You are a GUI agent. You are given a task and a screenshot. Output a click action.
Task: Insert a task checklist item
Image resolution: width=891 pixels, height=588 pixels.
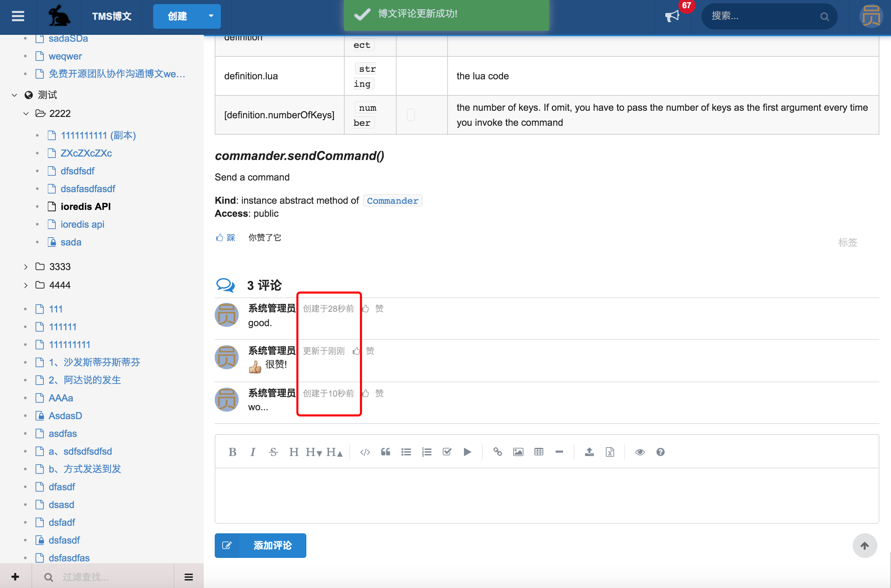pos(447,452)
